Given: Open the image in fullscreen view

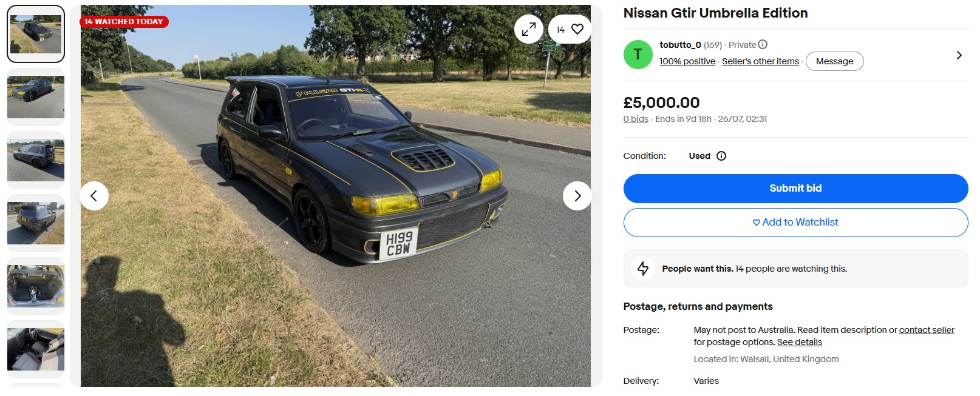Looking at the screenshot, I should pos(528,29).
